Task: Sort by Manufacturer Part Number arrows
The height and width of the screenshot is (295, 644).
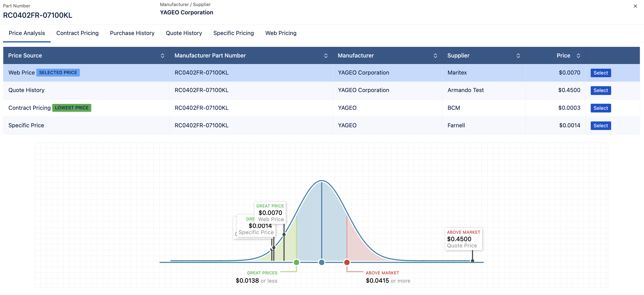Action: [x=326, y=55]
